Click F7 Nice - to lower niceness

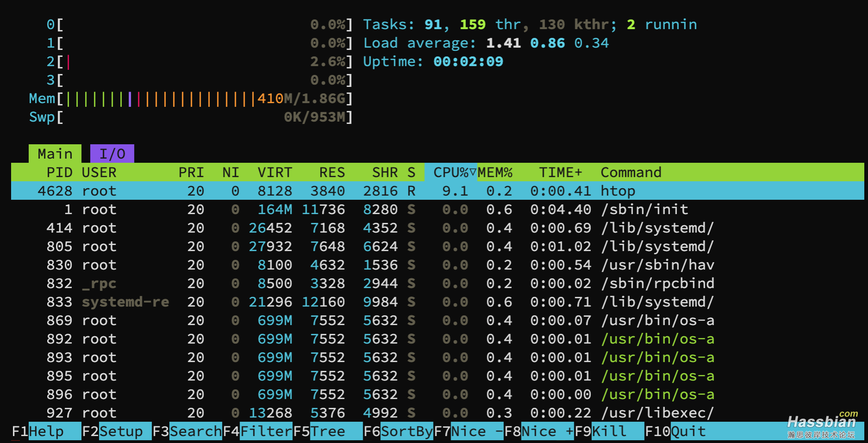click(468, 431)
